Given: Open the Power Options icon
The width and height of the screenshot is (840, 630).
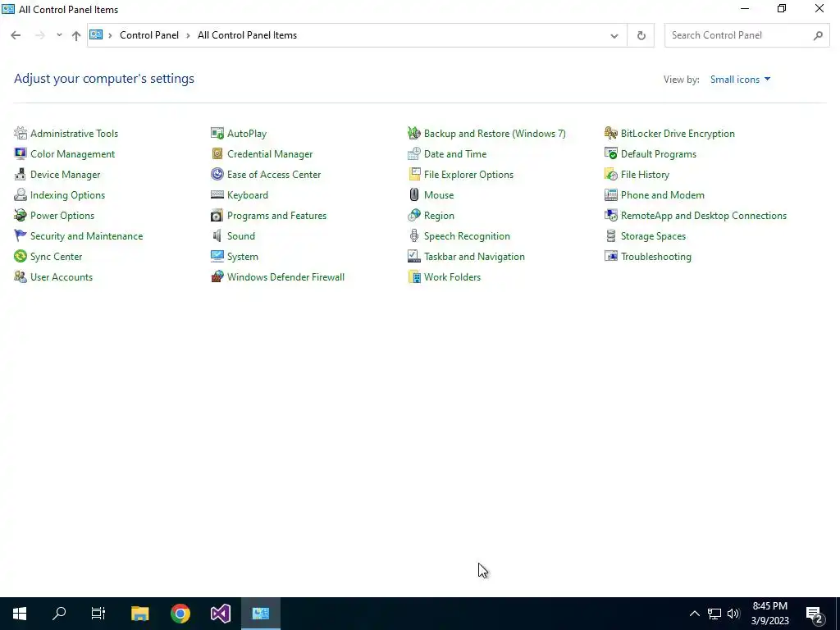Looking at the screenshot, I should [21, 216].
